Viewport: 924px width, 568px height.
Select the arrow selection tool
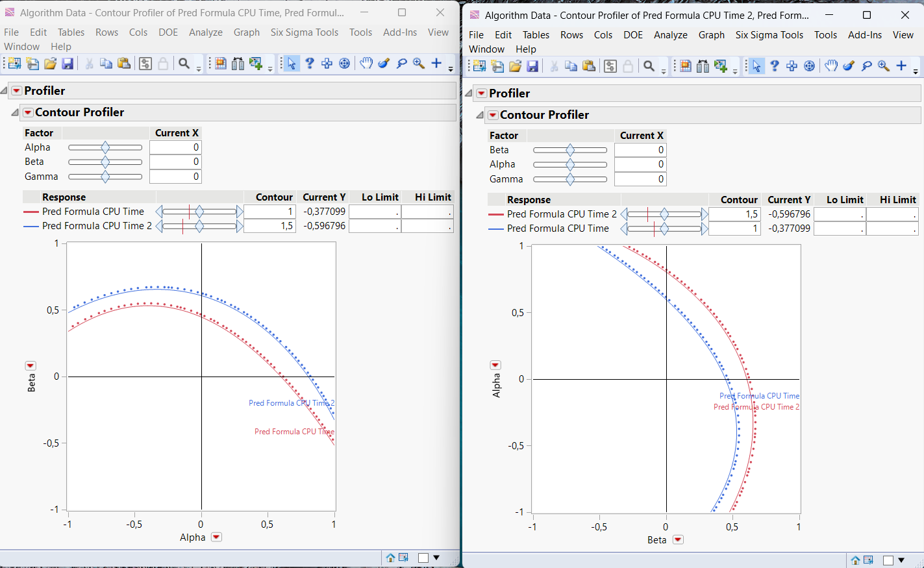292,64
